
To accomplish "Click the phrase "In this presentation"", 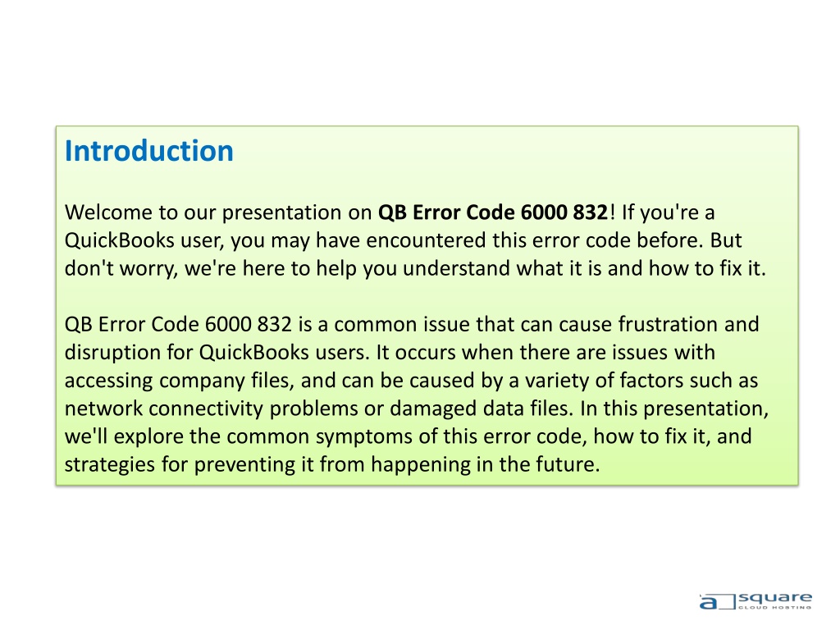I will pyautogui.click(x=674, y=409).
